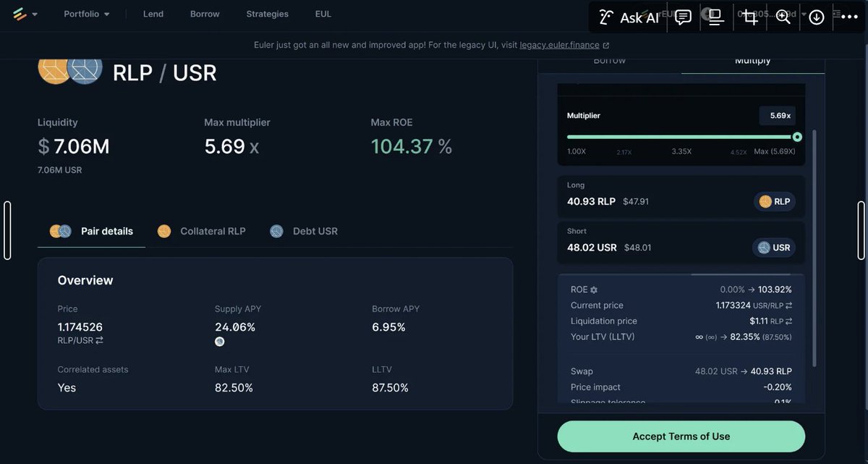The height and width of the screenshot is (464, 868).
Task: Click the Max ROE 104.37 % value
Action: (411, 146)
